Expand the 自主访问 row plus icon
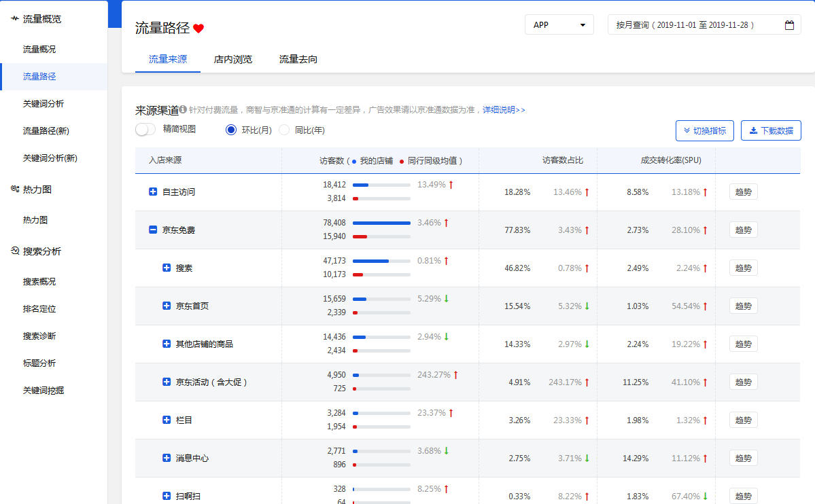The image size is (815, 504). click(x=153, y=192)
